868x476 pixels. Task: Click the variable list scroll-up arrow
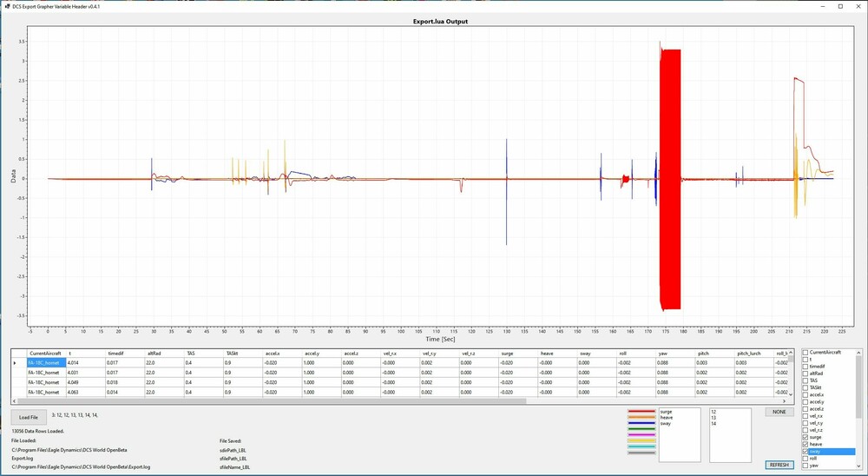coord(859,353)
